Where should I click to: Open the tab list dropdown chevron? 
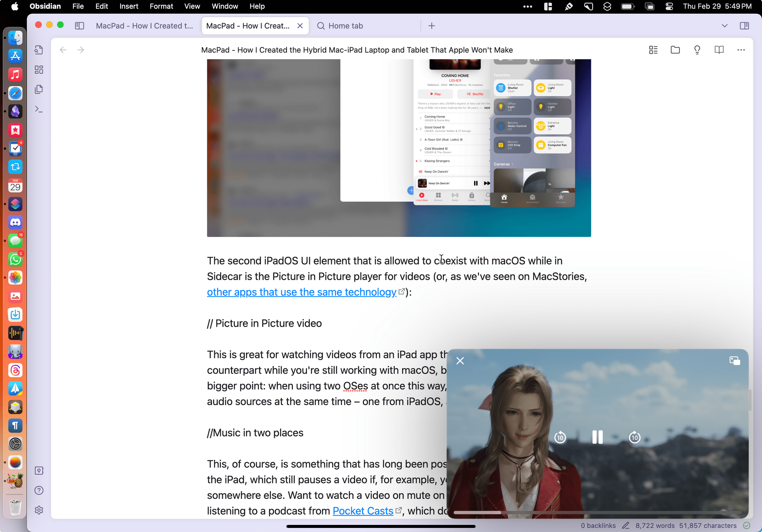[724, 26]
